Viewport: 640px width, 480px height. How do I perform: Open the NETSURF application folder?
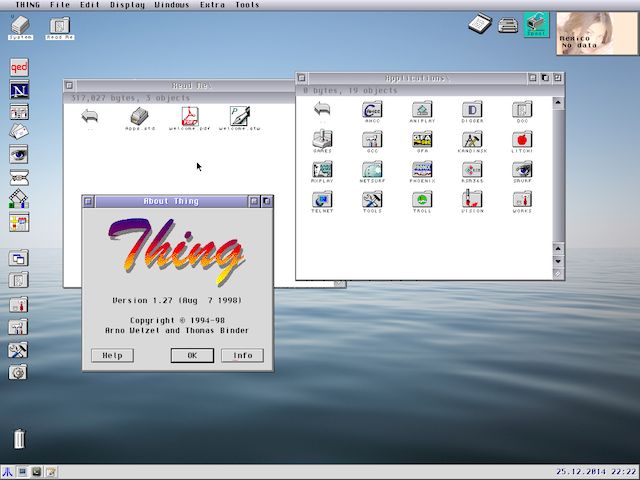372,171
